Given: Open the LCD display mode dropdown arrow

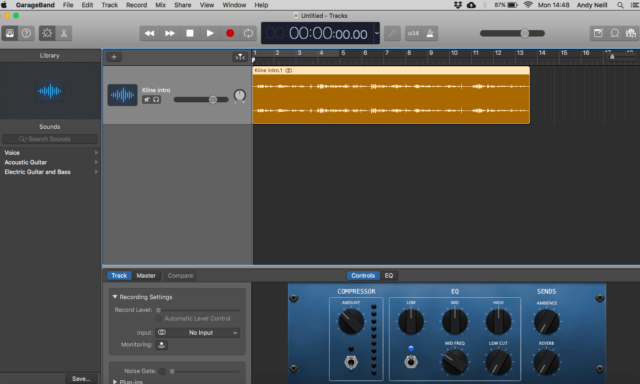Looking at the screenshot, I should (376, 33).
